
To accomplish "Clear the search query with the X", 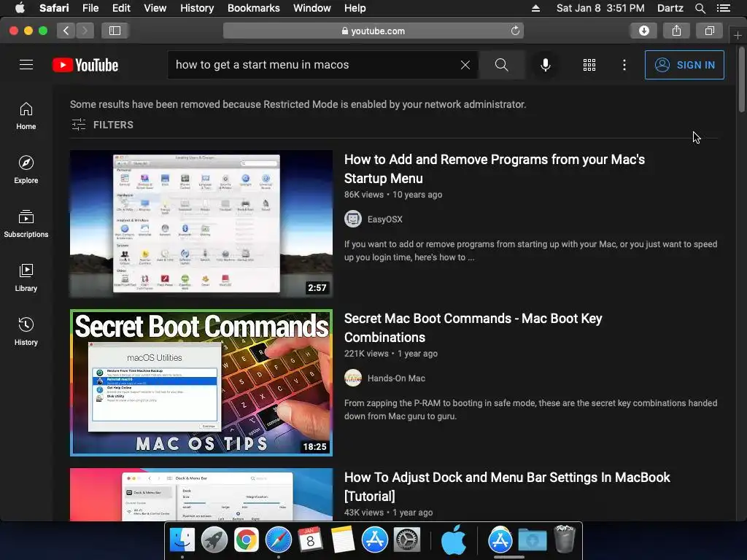I will click(x=465, y=65).
